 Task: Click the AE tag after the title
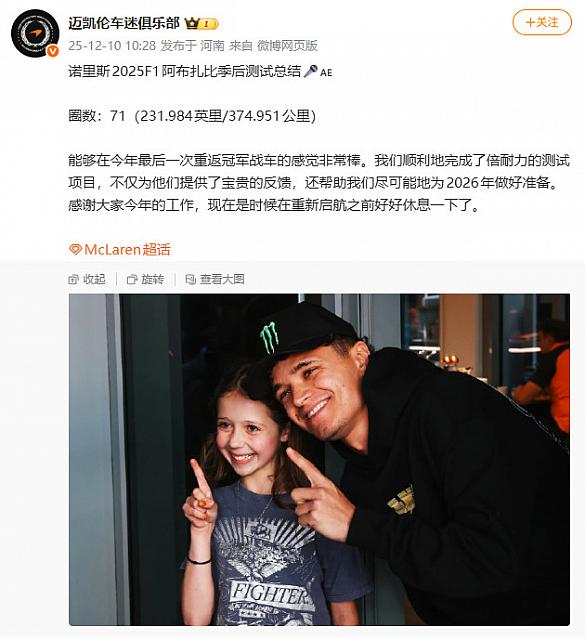(x=326, y=73)
